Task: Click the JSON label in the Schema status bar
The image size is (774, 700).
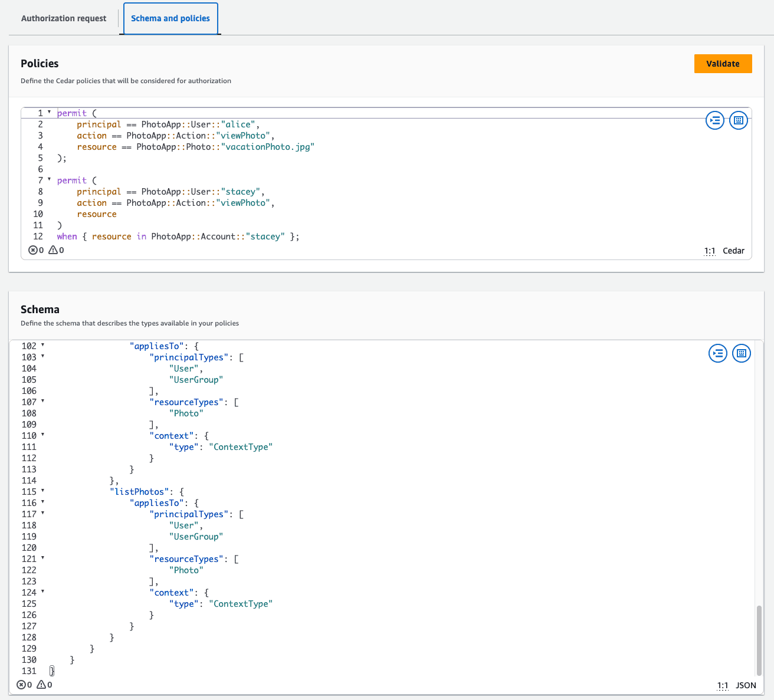Action: (746, 685)
